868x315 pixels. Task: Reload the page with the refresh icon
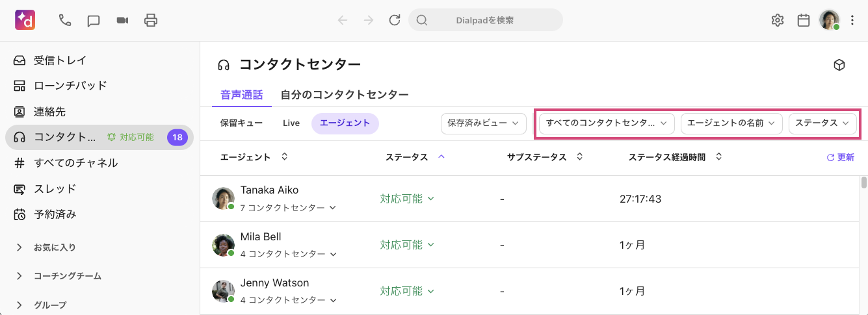[394, 20]
